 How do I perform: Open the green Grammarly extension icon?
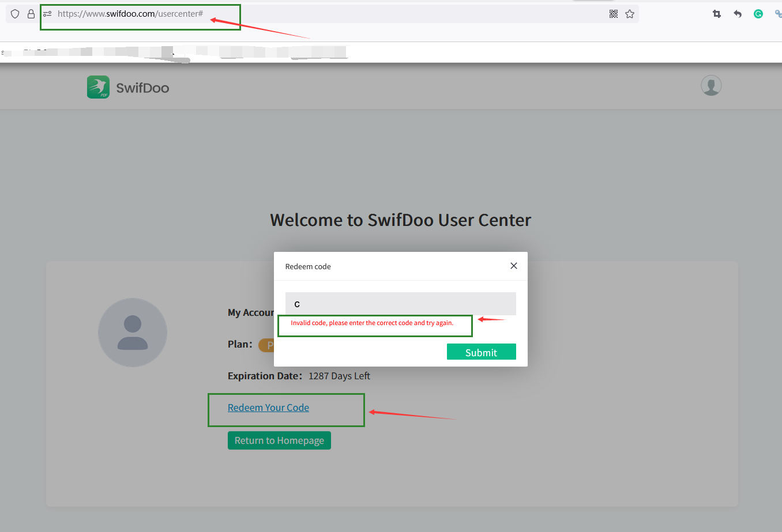click(x=758, y=14)
